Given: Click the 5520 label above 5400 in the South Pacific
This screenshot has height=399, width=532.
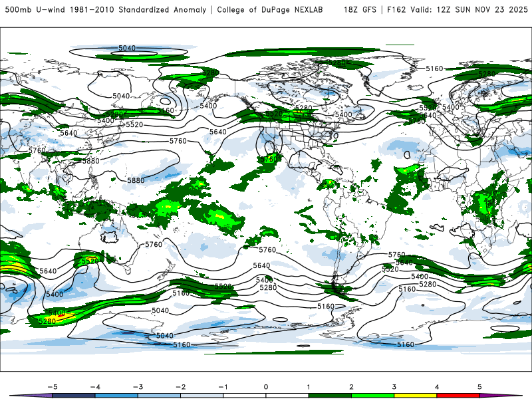Looking at the screenshot, I should point(223,287).
